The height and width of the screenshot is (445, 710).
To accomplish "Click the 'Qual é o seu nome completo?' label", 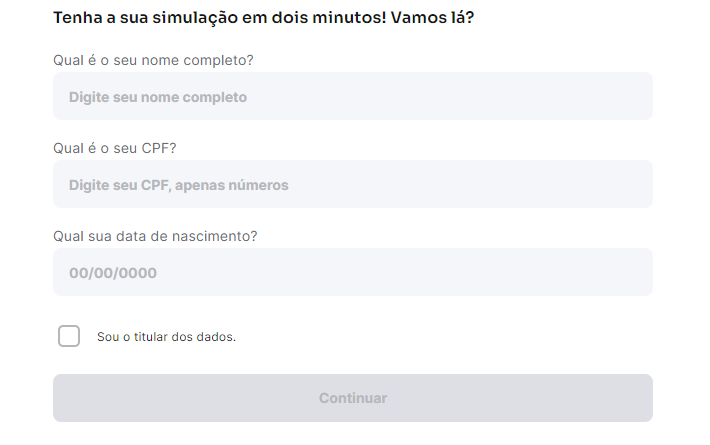I will coord(153,60).
